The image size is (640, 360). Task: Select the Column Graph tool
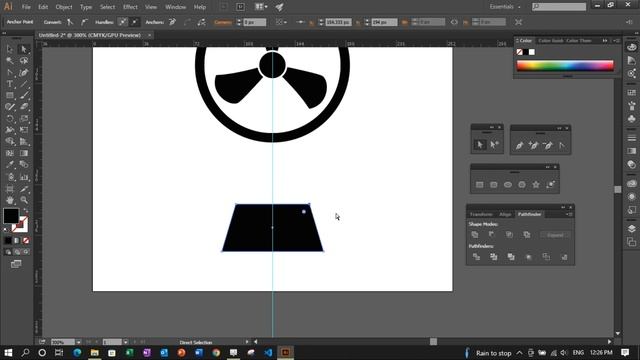tap(24, 177)
